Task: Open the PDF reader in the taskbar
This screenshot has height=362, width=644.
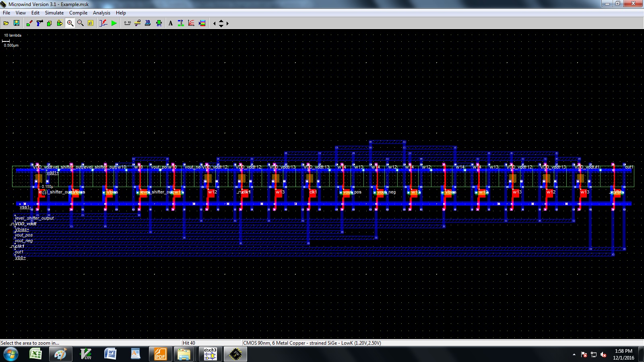Action: pyautogui.click(x=160, y=354)
